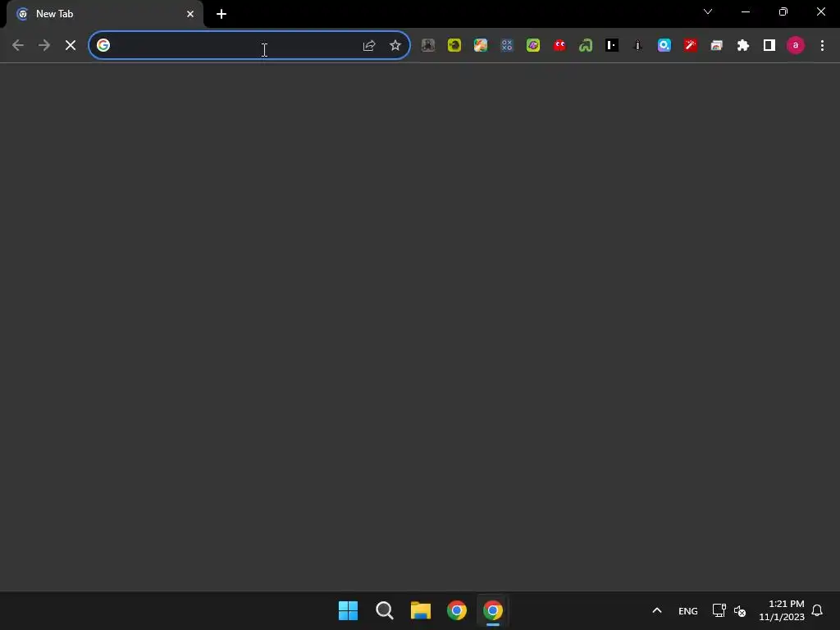Open tab search chevron
840x630 pixels.
(708, 11)
